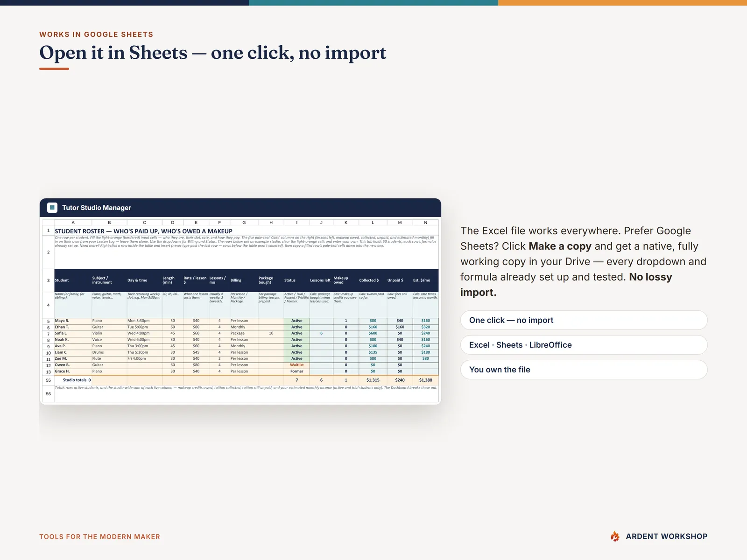Click the 'Day & time' column header cell
Screen dimensions: 747x560
coord(144,280)
